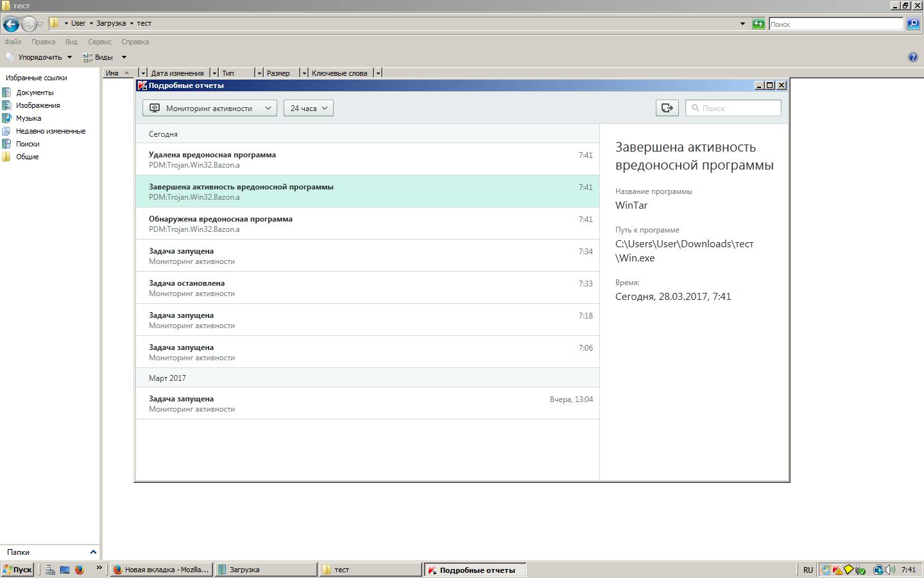This screenshot has height=578, width=924.
Task: Select the Удалена вредоносная программа entry
Action: click(x=367, y=159)
